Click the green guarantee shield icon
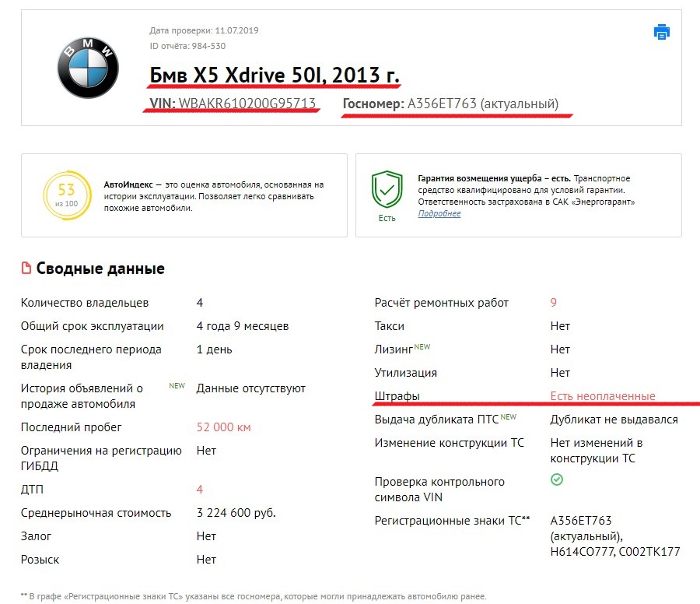Screen dimensions: 700x604 [387, 189]
